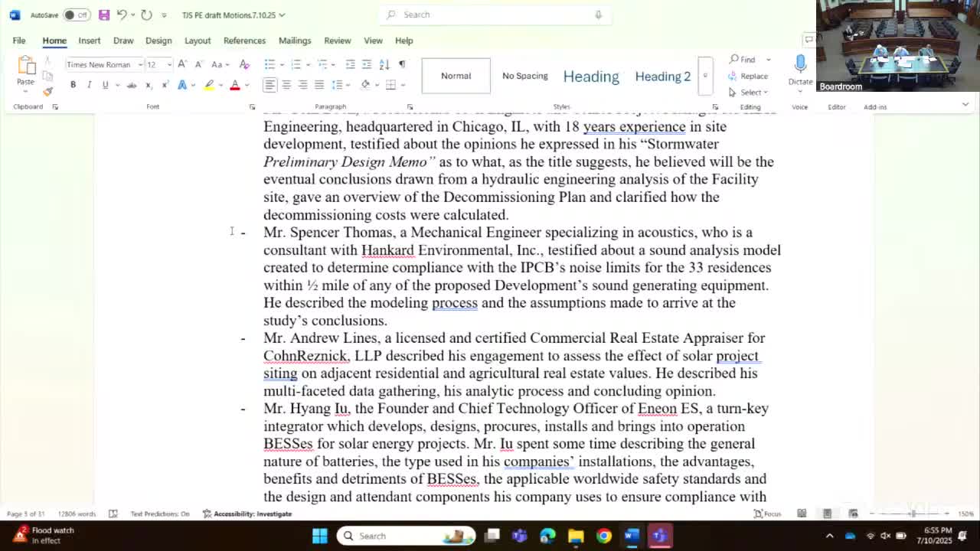Click the strikethrough text icon
Screen dimensions: 980x551
tap(132, 85)
